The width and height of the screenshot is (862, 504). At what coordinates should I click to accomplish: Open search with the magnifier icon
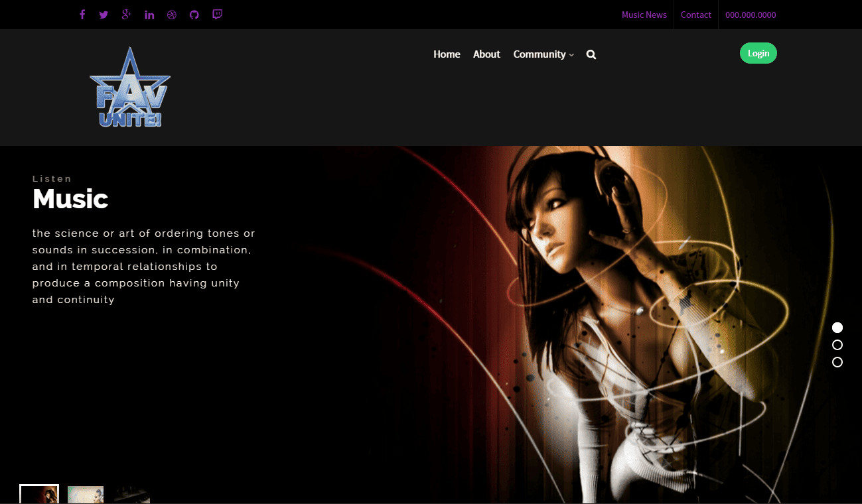click(591, 54)
